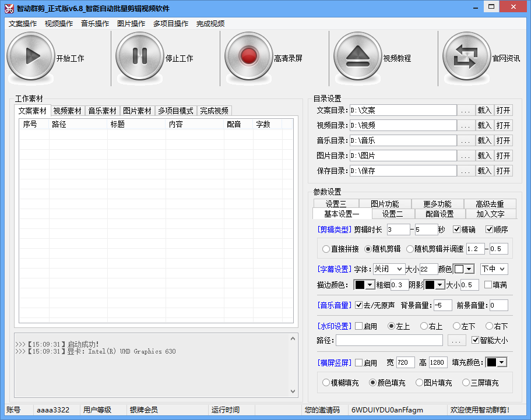
Task: Click 载入 next to 视频目录
Action: click(x=485, y=125)
